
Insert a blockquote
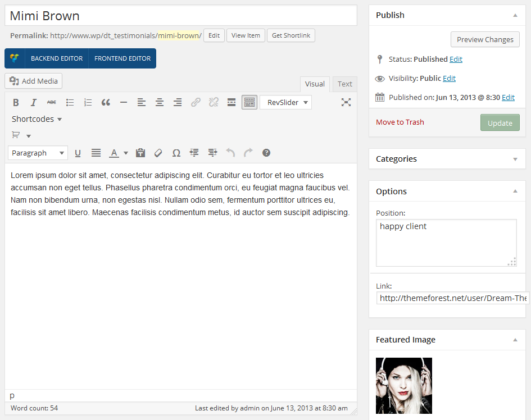pyautogui.click(x=106, y=102)
